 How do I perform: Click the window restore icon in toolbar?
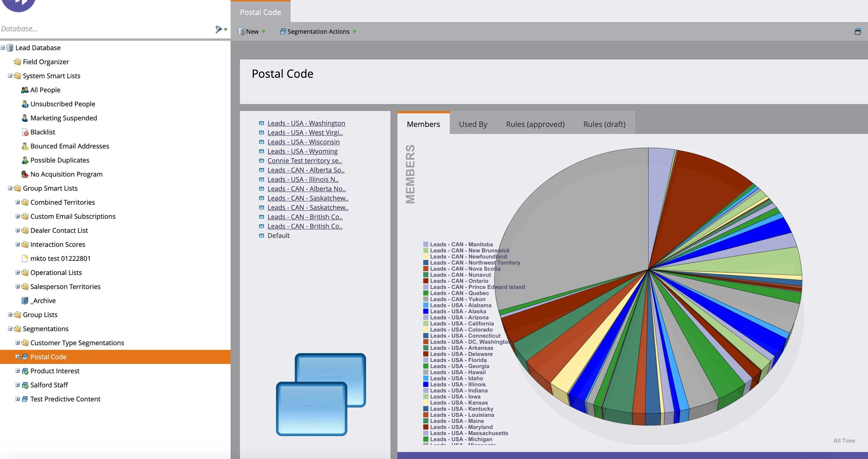click(858, 32)
